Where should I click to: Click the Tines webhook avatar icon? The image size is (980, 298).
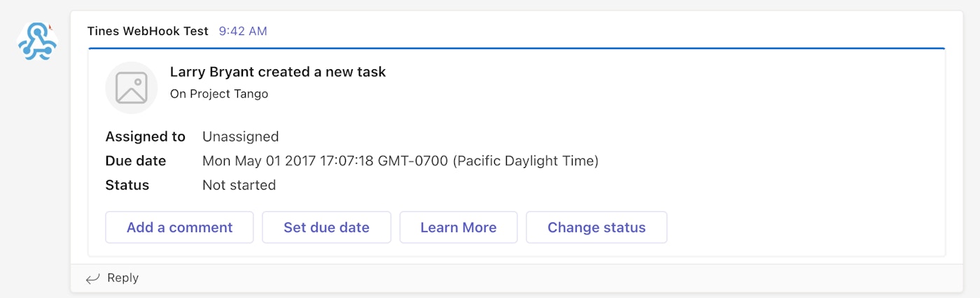pos(37,41)
